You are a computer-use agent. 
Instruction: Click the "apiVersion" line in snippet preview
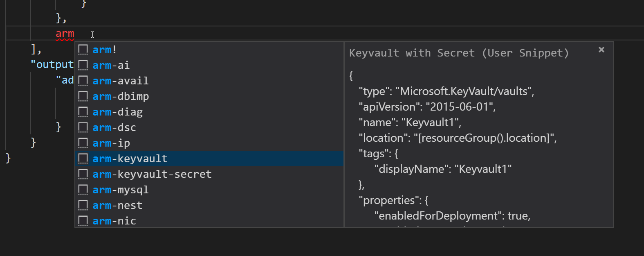click(427, 107)
